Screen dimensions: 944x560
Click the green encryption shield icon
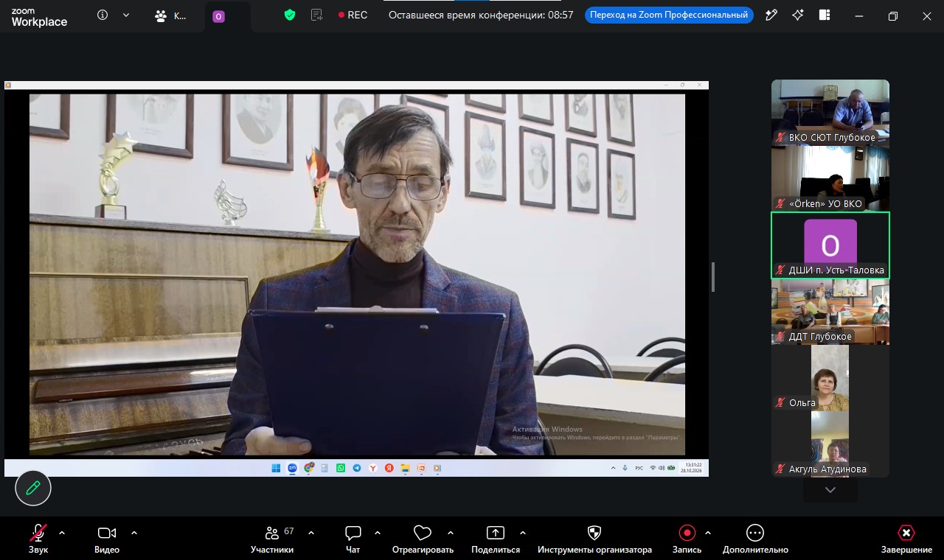pyautogui.click(x=290, y=15)
